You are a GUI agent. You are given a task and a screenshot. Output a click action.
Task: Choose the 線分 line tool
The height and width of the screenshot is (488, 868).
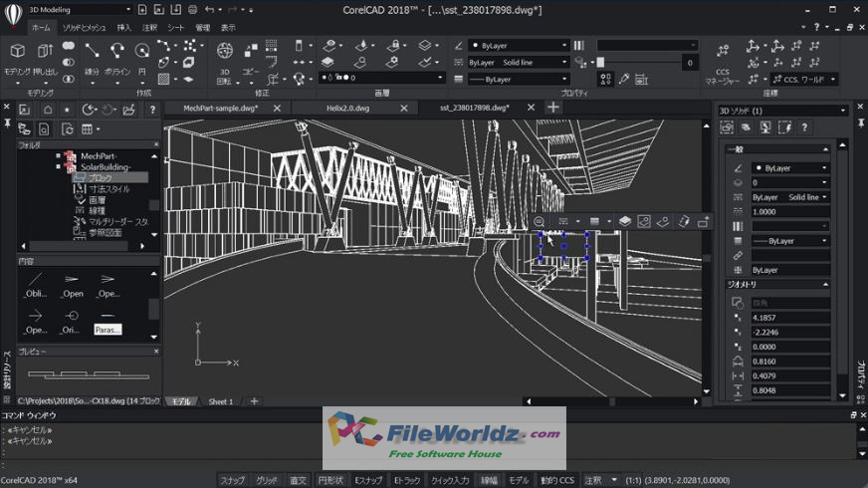(92, 58)
